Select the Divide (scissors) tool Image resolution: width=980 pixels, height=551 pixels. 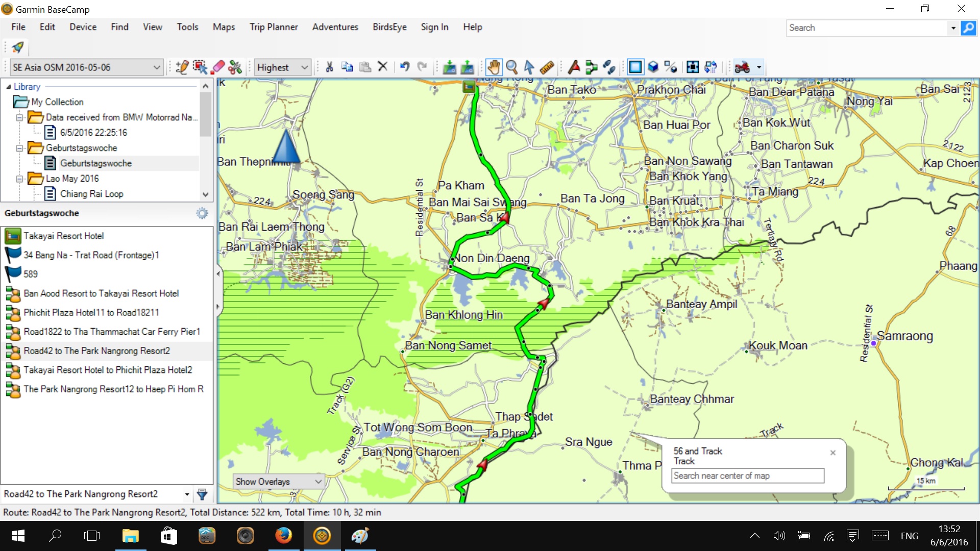[235, 67]
